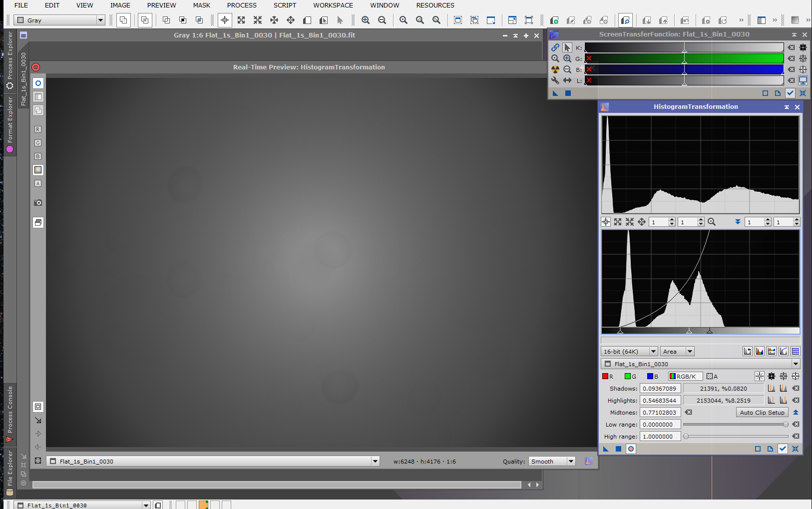The image size is (812, 509).
Task: Reset the Midtones balance value
Action: click(689, 412)
